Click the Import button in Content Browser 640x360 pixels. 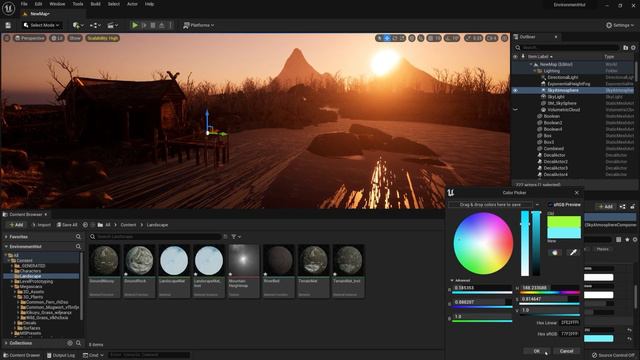41,225
